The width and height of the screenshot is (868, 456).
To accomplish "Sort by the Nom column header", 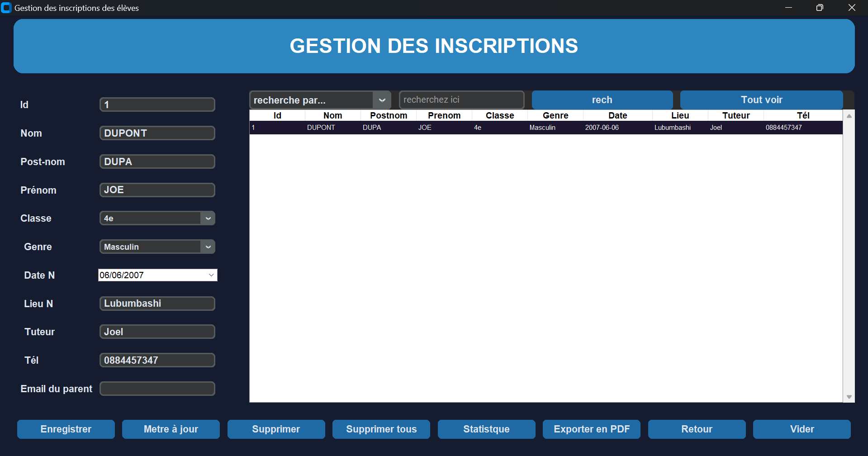I will 332,115.
